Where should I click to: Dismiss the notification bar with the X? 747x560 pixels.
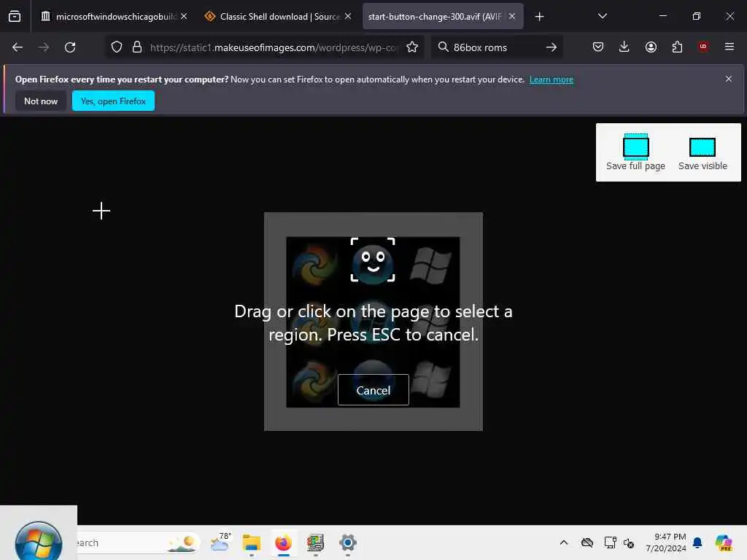tap(729, 79)
